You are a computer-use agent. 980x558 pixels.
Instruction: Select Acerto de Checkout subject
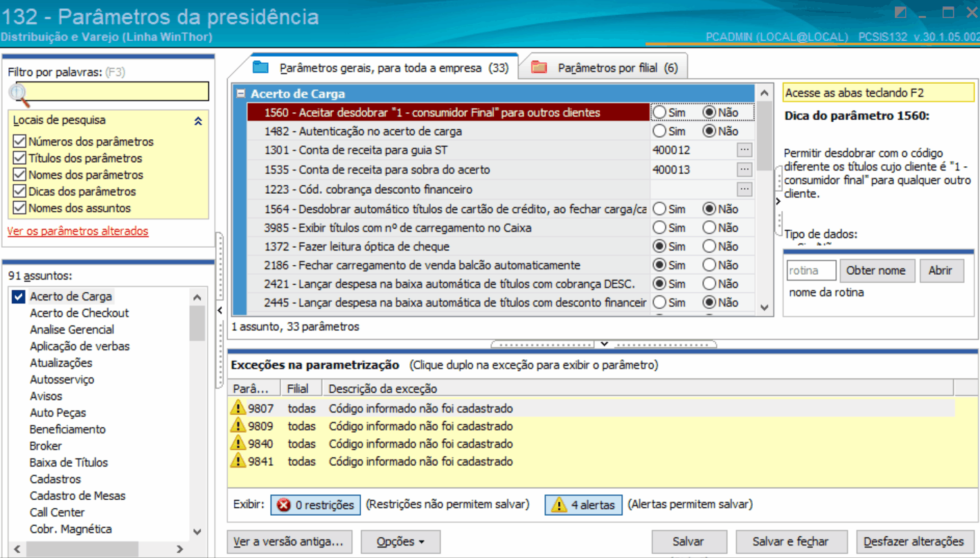point(79,313)
